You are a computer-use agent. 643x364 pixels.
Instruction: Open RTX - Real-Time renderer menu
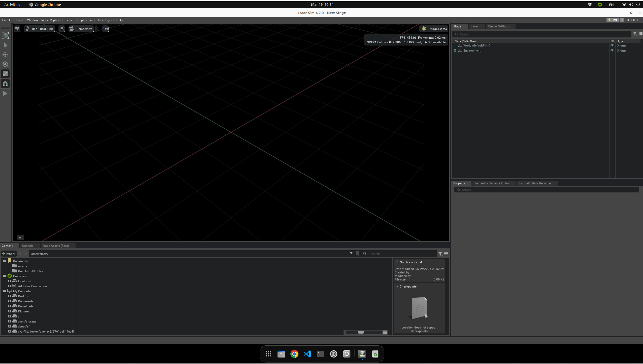coord(40,29)
